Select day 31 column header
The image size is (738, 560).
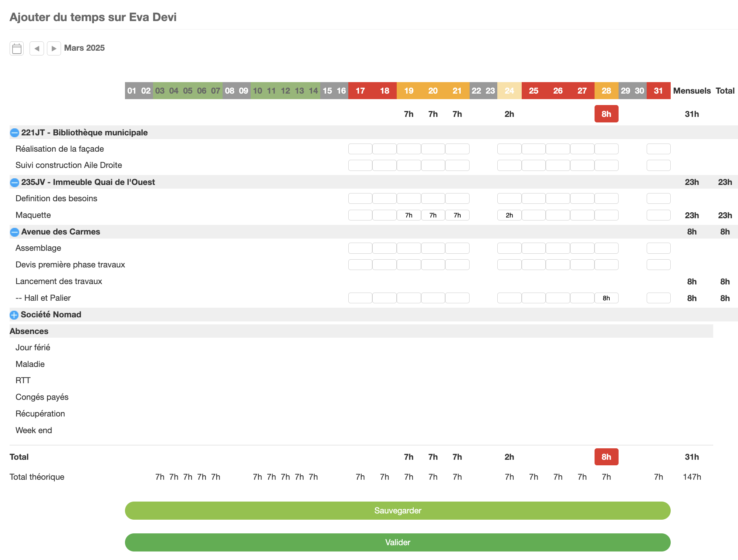[x=659, y=91]
